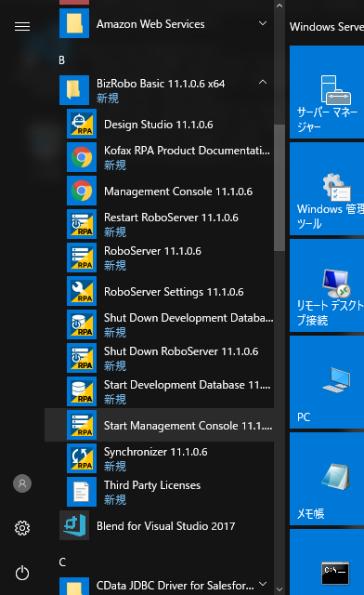
Task: Open the リモート デスクトップ接続 tile
Action: pos(327,285)
